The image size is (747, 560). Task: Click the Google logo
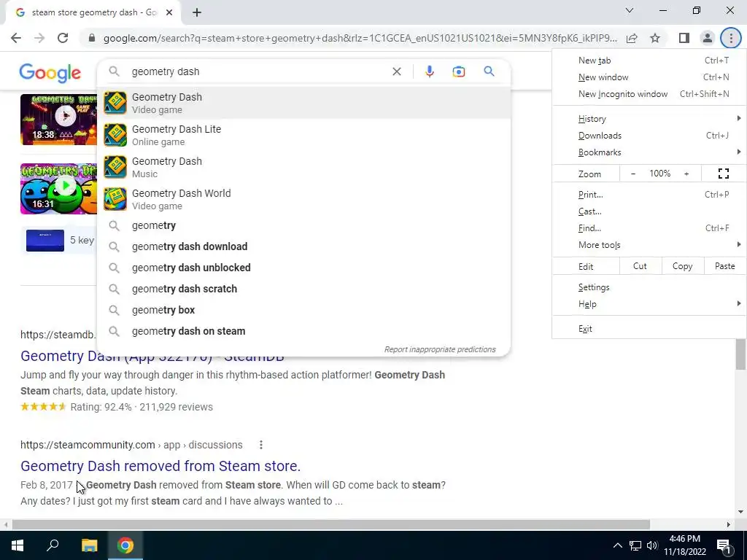pyautogui.click(x=50, y=73)
